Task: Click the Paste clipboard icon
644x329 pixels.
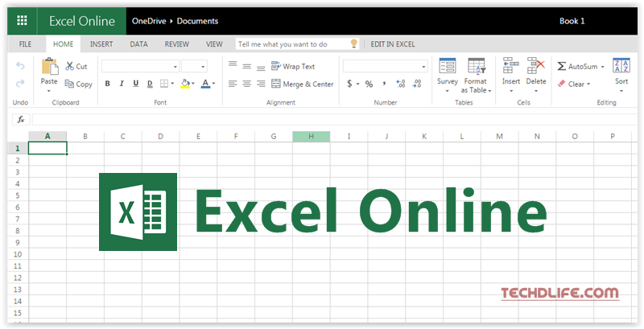Action: 49,67
